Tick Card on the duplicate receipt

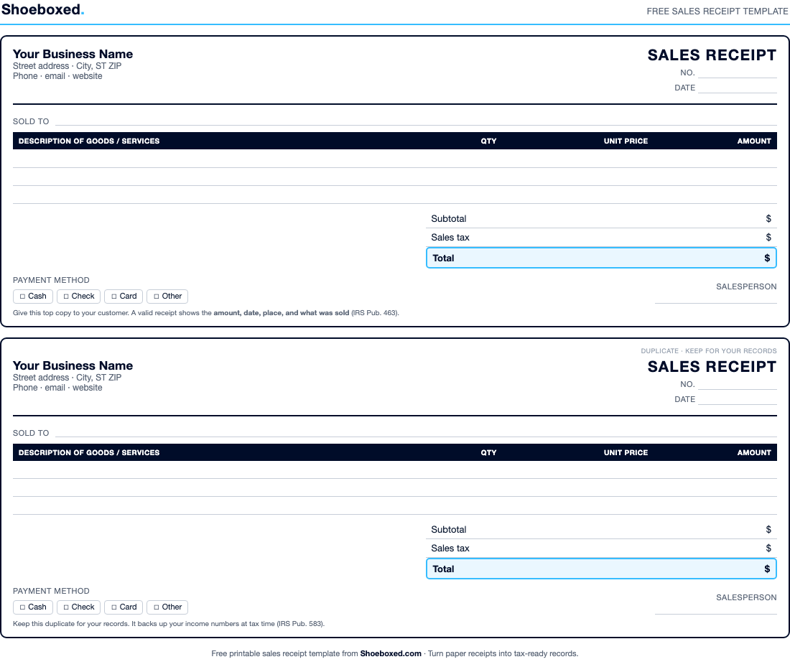click(x=124, y=607)
